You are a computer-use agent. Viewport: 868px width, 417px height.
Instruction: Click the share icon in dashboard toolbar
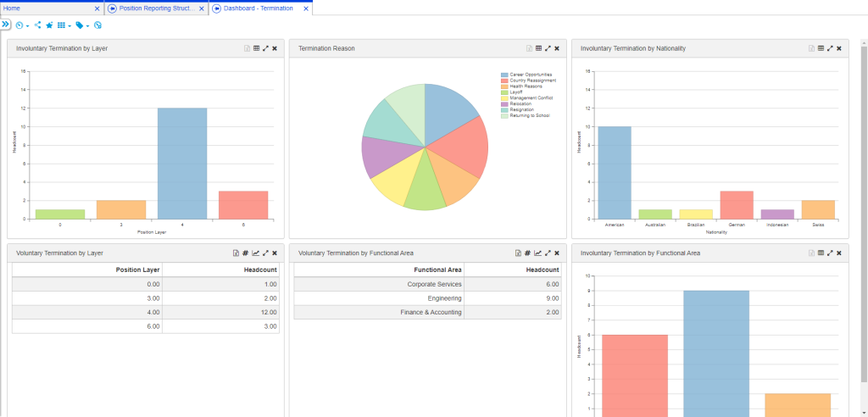coord(38,25)
